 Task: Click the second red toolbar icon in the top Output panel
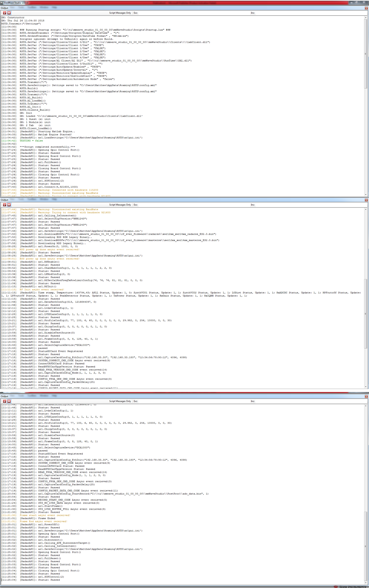[x=9, y=13]
